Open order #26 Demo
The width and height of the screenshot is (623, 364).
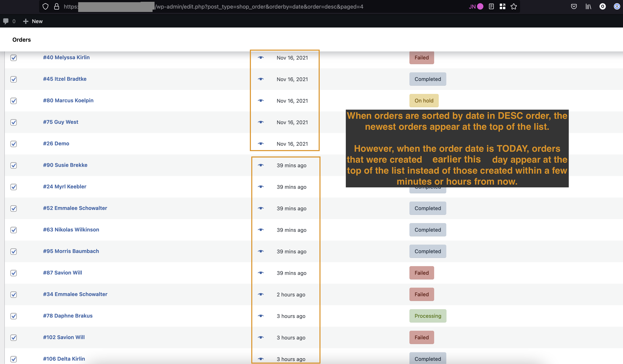(56, 143)
